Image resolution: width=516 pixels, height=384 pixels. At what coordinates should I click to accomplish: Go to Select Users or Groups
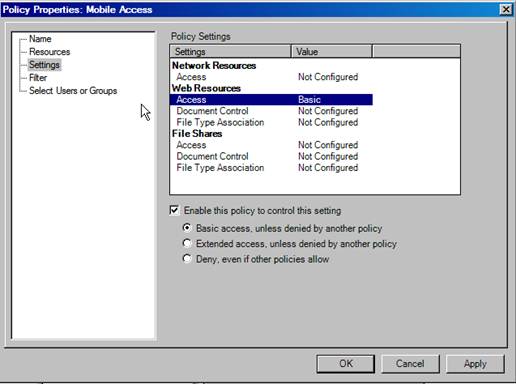[x=73, y=91]
